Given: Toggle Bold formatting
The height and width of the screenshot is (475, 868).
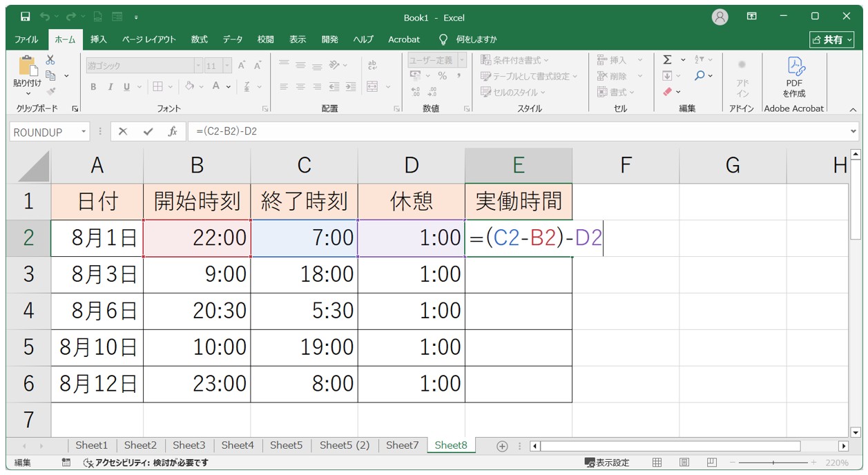Looking at the screenshot, I should click(x=93, y=86).
